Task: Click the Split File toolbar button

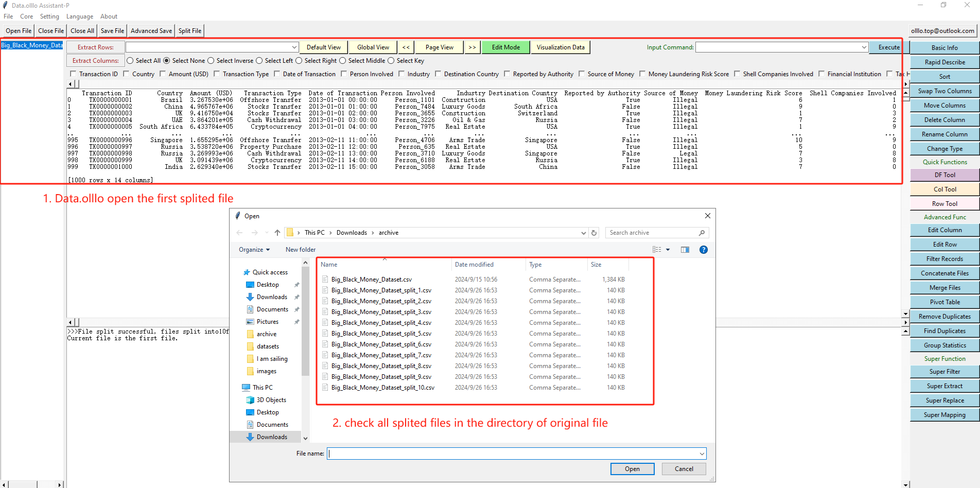Action: 190,31
